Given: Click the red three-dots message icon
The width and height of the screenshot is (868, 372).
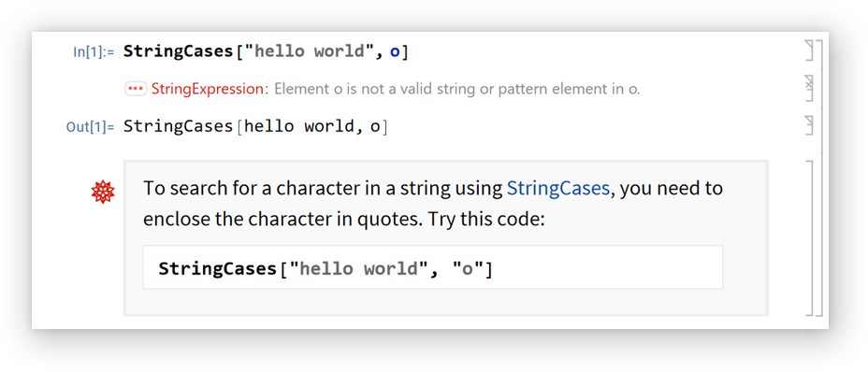Looking at the screenshot, I should 136,89.
